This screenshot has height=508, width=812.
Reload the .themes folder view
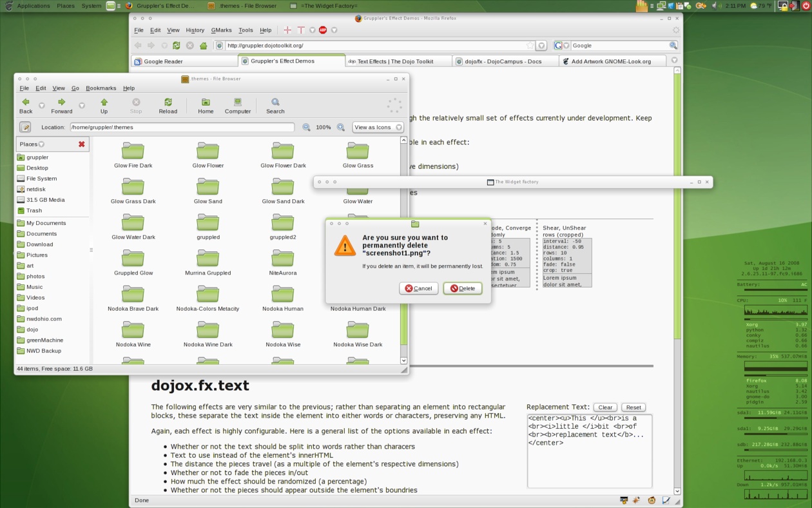pyautogui.click(x=168, y=106)
